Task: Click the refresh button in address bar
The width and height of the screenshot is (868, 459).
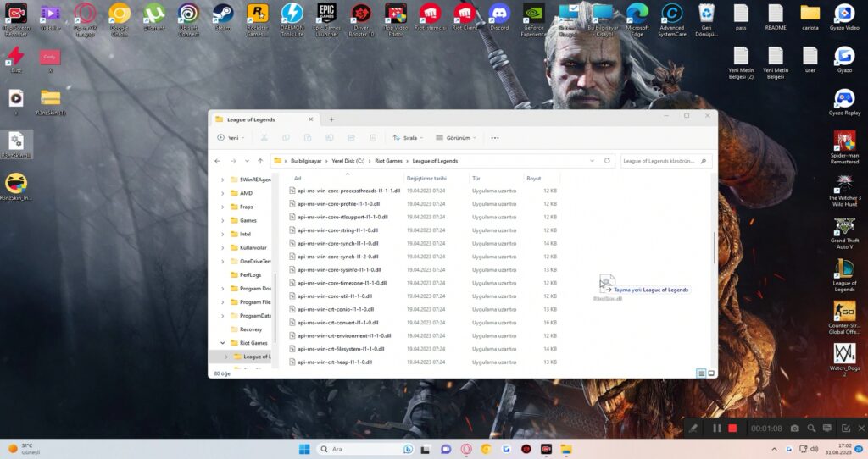Action: coord(607,161)
